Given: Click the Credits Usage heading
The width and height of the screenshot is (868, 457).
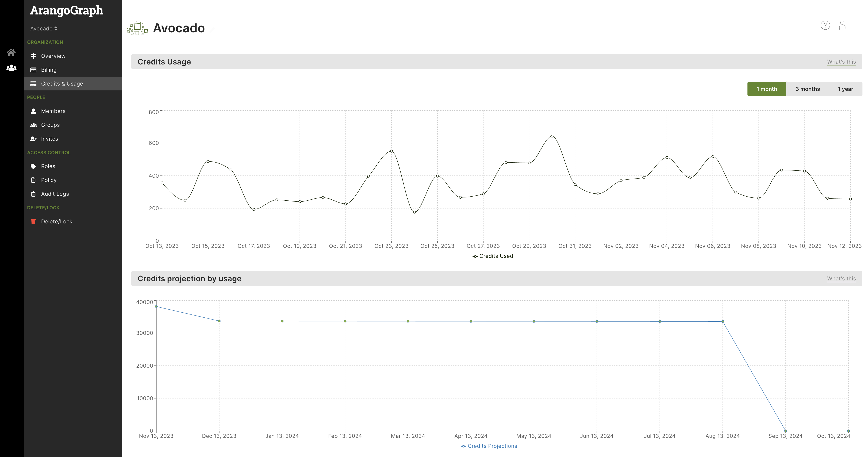Looking at the screenshot, I should (x=164, y=62).
